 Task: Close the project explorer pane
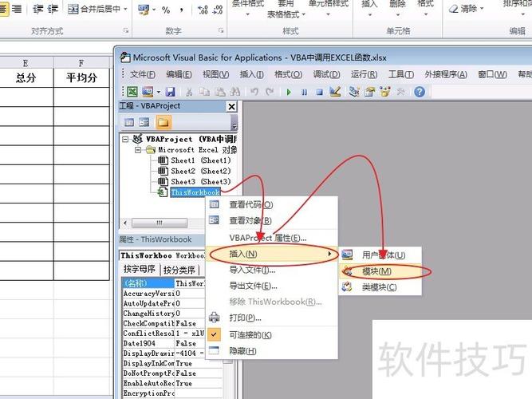(231, 106)
